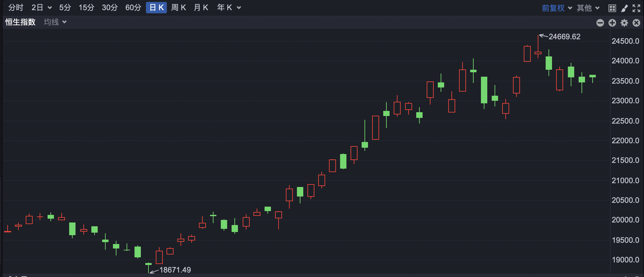
Task: Open the multi-chart grid layout icon
Action: tap(612, 8)
